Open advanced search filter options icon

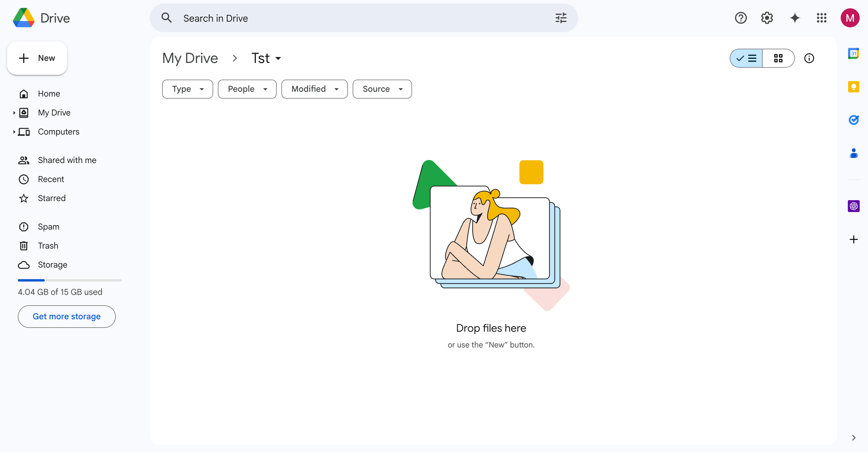[561, 18]
